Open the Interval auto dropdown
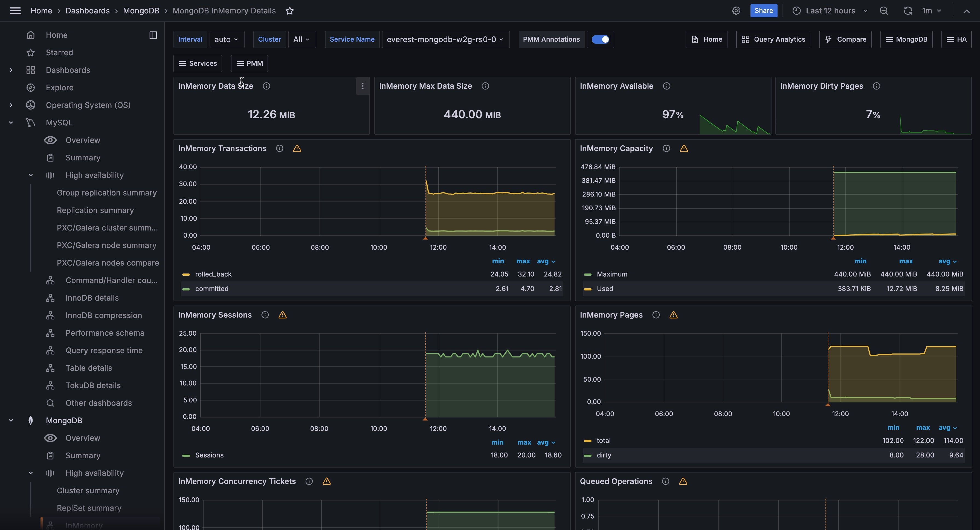This screenshot has height=530, width=980. [226, 39]
